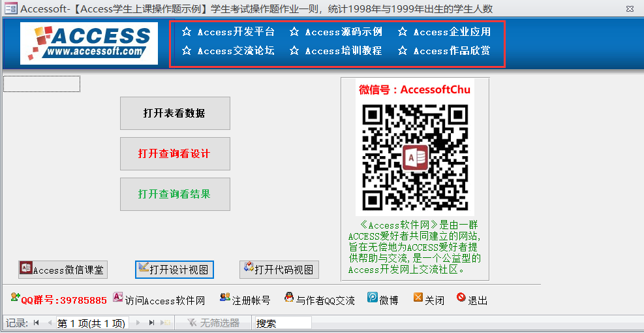Go to first record navigation arrow
The image size is (644, 333).
[x=36, y=323]
